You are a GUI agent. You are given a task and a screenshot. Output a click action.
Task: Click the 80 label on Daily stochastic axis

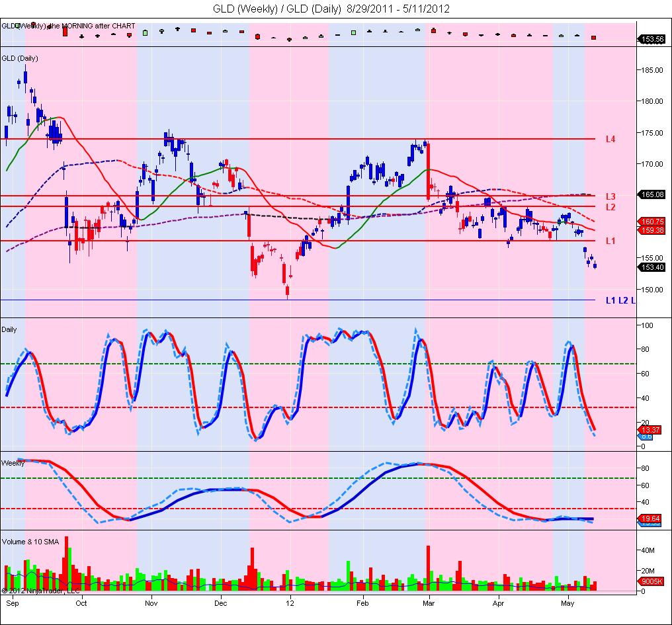click(645, 349)
